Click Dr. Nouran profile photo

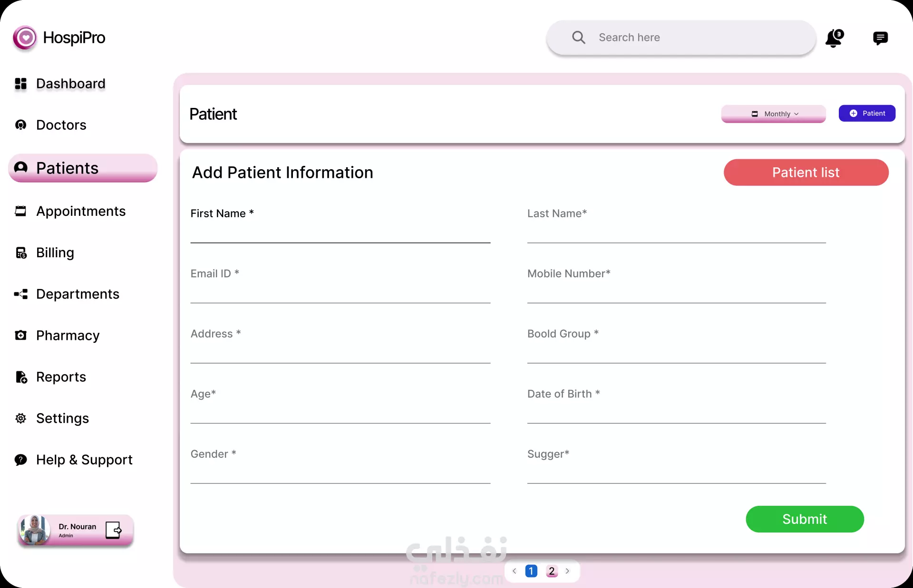coord(34,530)
